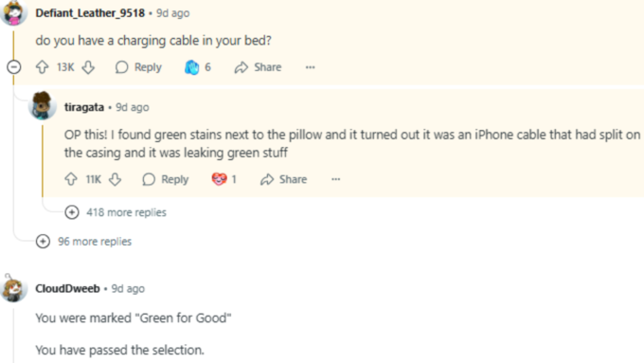This screenshot has width=644, height=363.
Task: Reply to tiragata's comment
Action: tap(165, 179)
